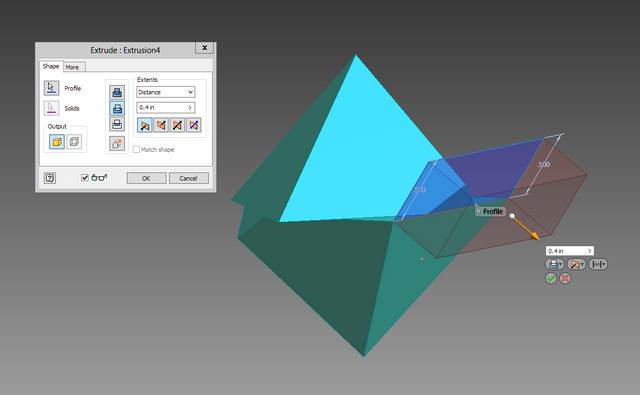Viewport: 640px width, 395px height.
Task: Cancel extrusion with red X icon
Action: pos(565,278)
